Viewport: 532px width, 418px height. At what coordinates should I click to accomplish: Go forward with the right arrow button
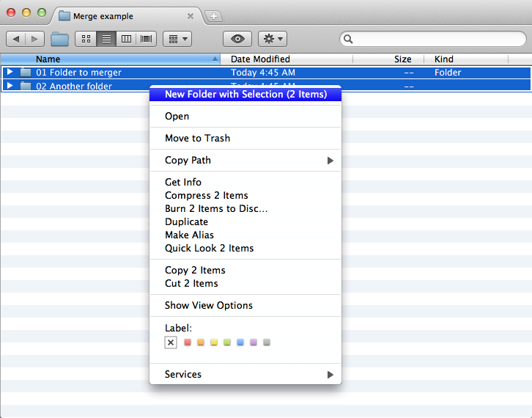click(34, 39)
